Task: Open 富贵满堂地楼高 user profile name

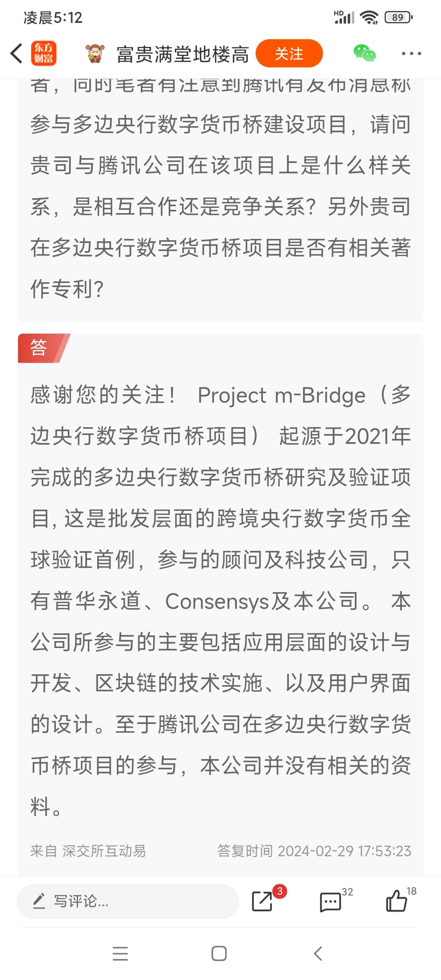Action: click(x=183, y=54)
